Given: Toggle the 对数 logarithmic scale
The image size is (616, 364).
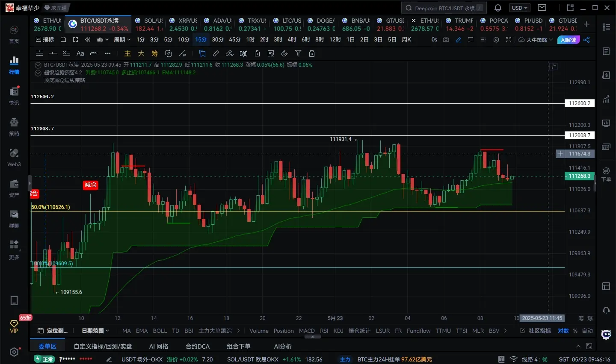Looking at the screenshot, I should [563, 331].
